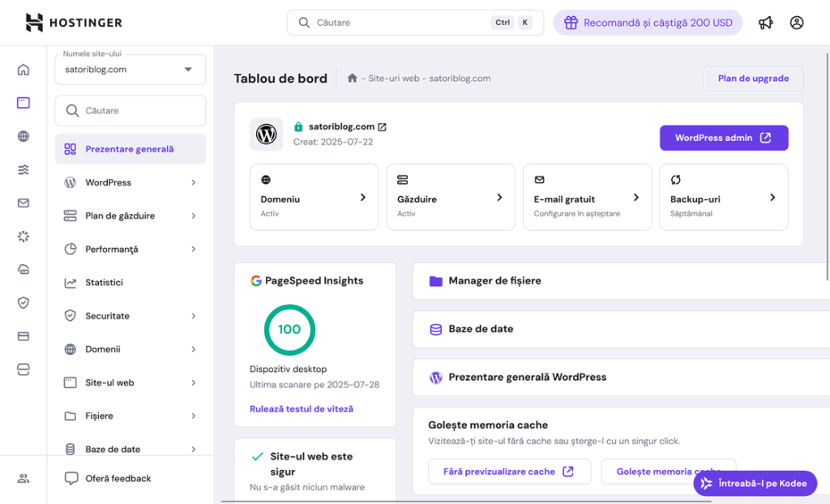Open the announcements megaphone icon
This screenshot has width=830, height=504.
(x=765, y=23)
